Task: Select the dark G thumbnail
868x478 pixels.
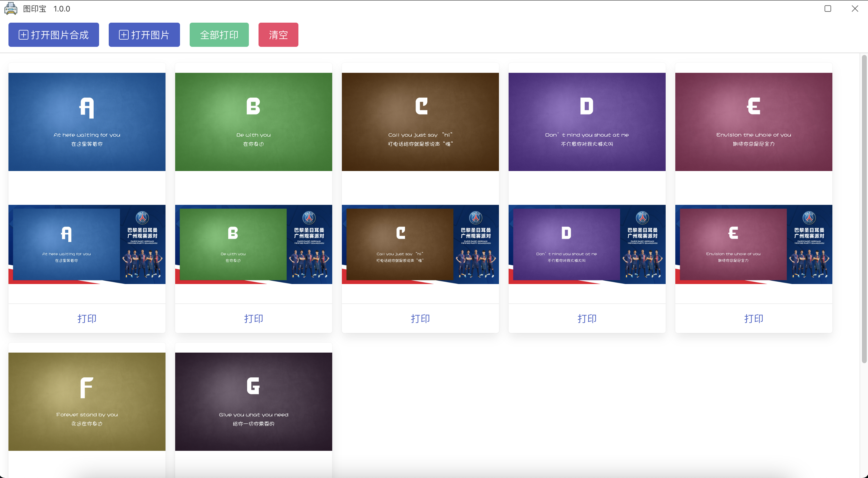Action: (254, 402)
